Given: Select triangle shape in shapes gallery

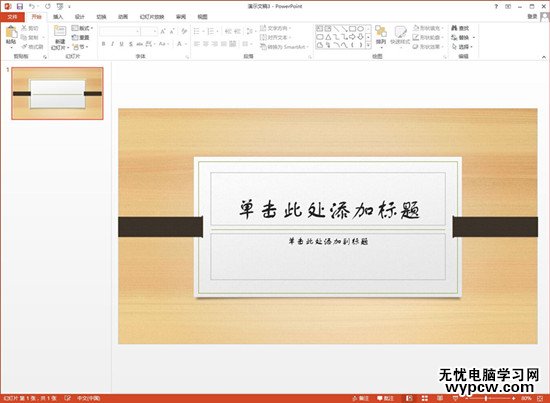Looking at the screenshot, I should point(328,36).
